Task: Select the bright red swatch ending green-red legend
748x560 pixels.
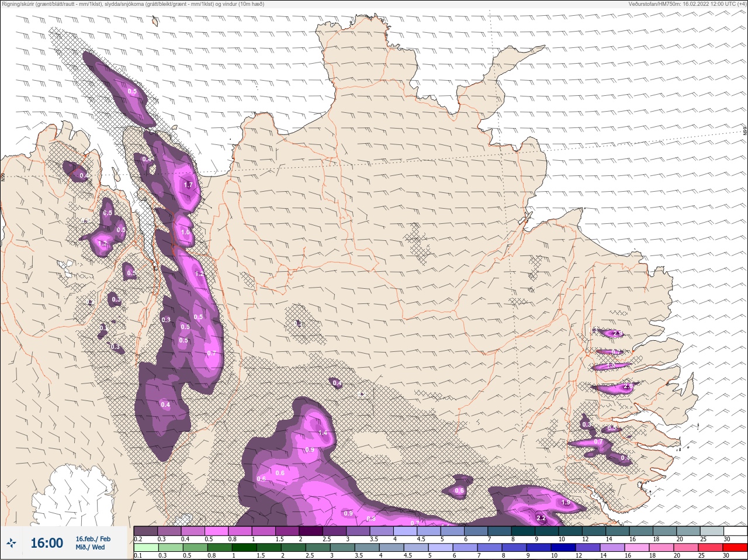Action: 735,548
